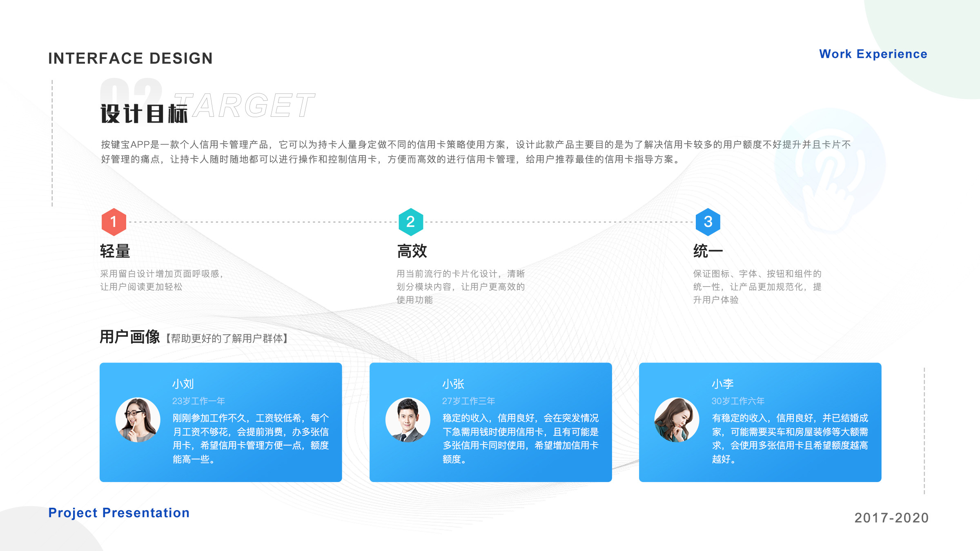Screen dimensions: 980x551
Task: Click the 2017-2020 date text
Action: pyautogui.click(x=892, y=518)
